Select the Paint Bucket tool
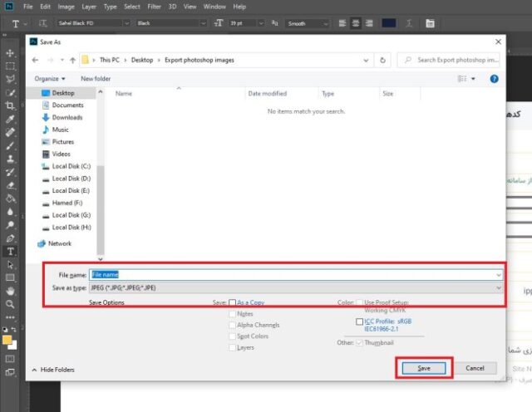The height and width of the screenshot is (412, 532). (x=10, y=199)
